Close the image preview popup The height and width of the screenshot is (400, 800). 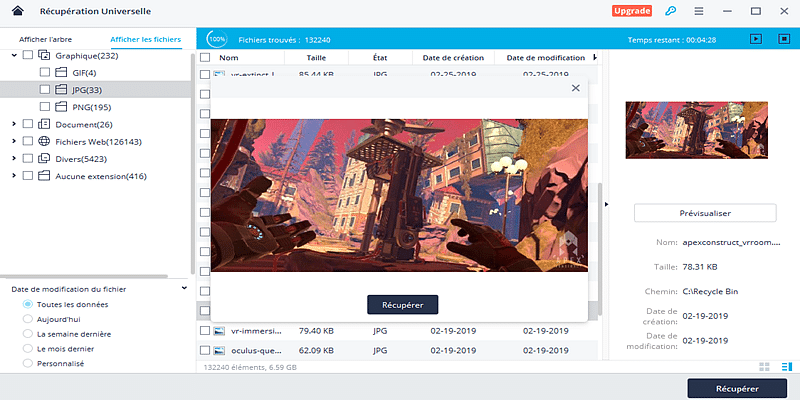pos(576,88)
